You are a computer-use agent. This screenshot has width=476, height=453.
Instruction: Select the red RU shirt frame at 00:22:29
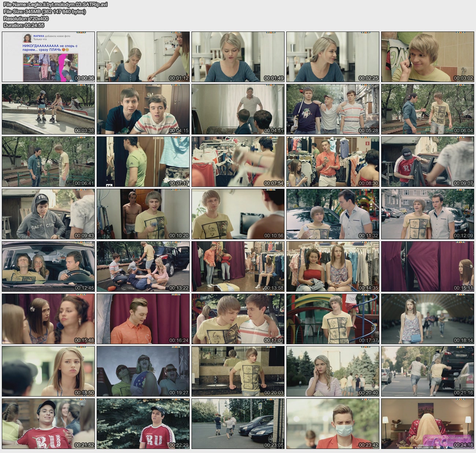(143, 424)
